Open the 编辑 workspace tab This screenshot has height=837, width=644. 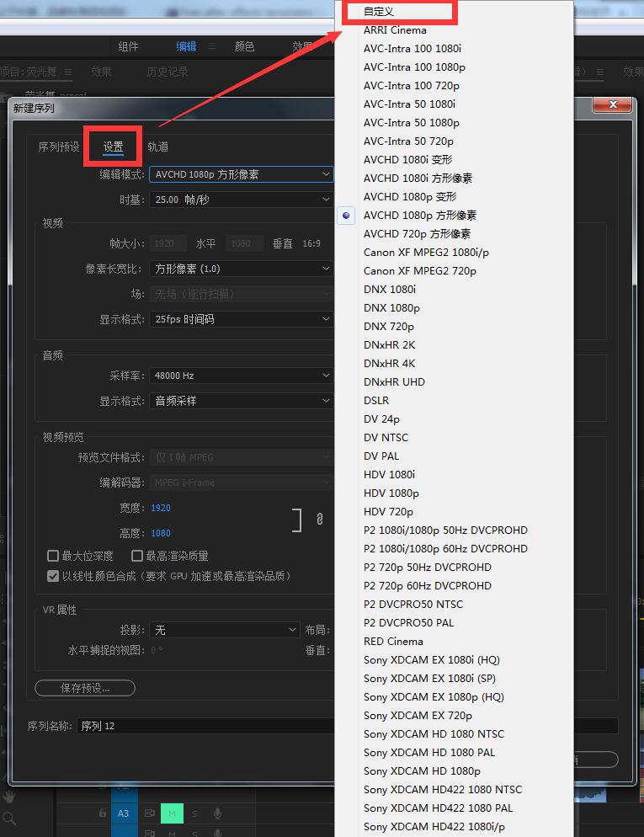coord(186,46)
